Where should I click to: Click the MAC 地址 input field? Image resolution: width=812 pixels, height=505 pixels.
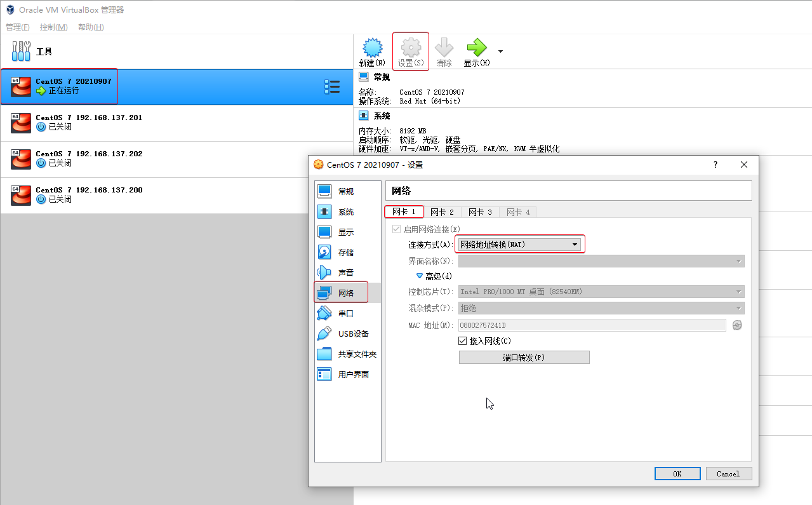(592, 325)
